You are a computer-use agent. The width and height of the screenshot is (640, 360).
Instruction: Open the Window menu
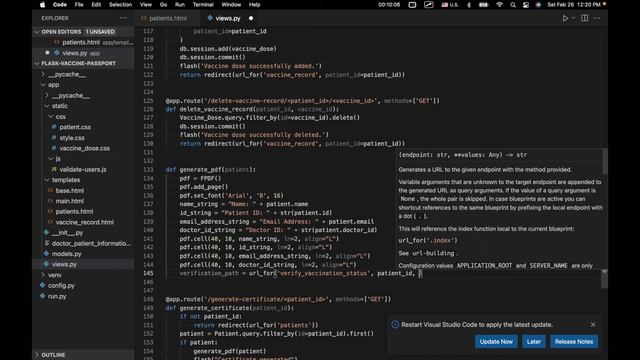[x=231, y=5]
